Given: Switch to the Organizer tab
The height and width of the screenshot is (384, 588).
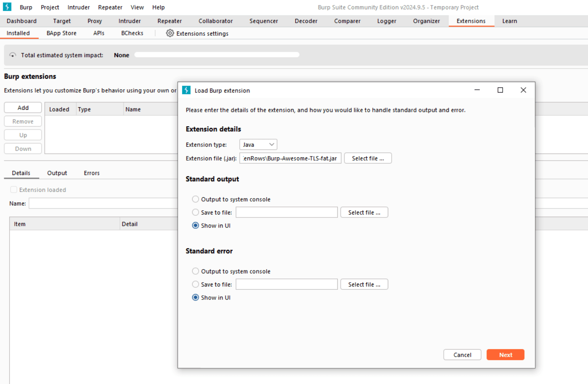Looking at the screenshot, I should click(x=426, y=21).
